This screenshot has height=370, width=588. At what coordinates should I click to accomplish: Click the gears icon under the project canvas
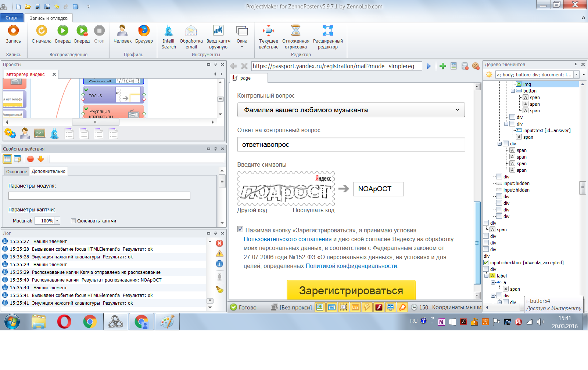click(x=10, y=133)
